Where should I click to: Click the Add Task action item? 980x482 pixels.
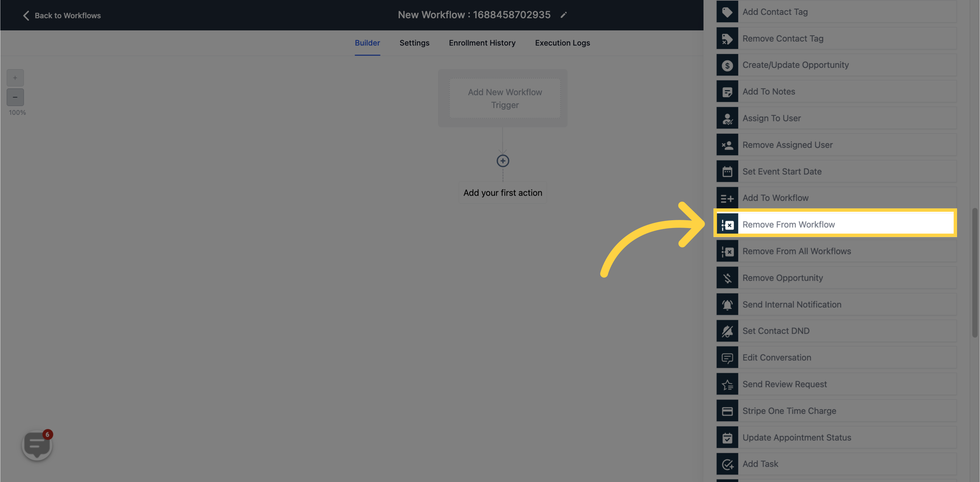coord(836,464)
